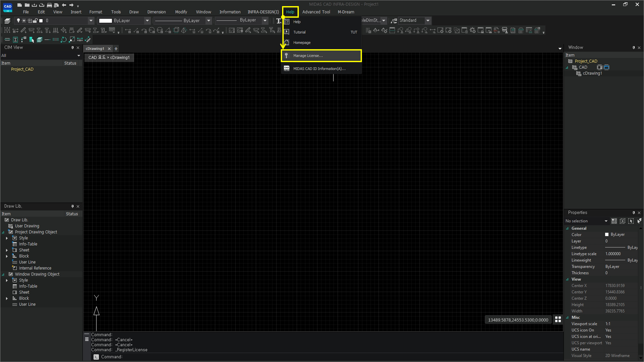Click the Print icon in quick access bar

click(x=49, y=5)
